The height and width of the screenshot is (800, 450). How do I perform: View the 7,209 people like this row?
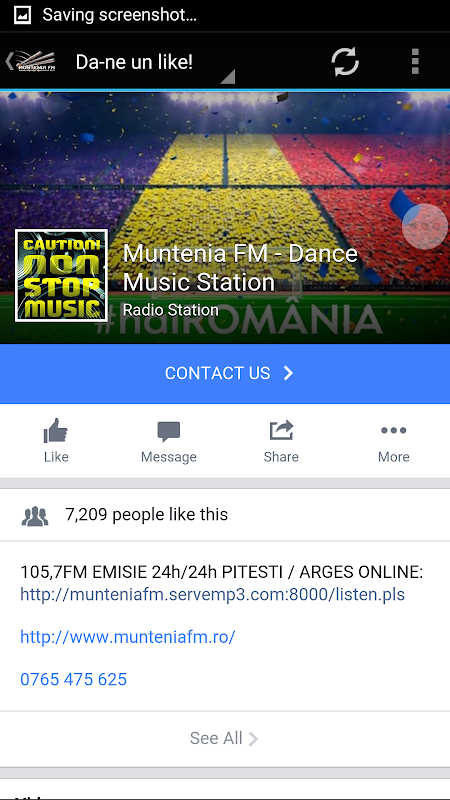(225, 515)
